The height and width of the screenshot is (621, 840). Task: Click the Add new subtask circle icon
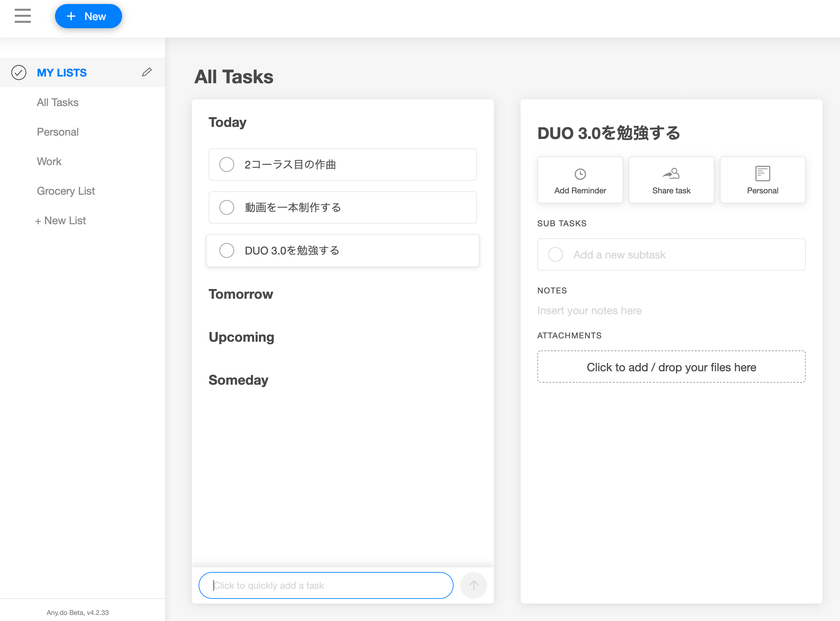556,254
